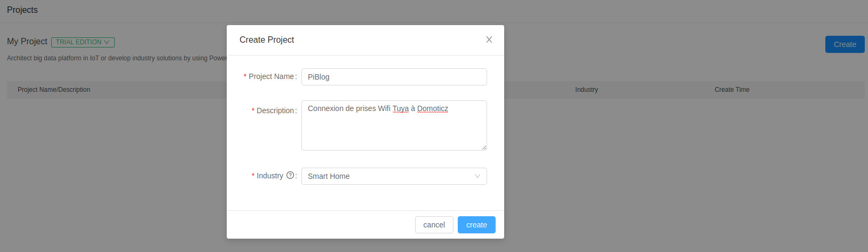Image resolution: width=868 pixels, height=252 pixels.
Task: Click the My Project section title
Action: (27, 42)
